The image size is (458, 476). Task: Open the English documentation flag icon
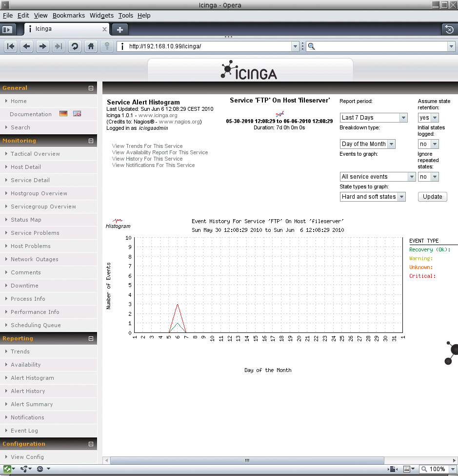[77, 114]
